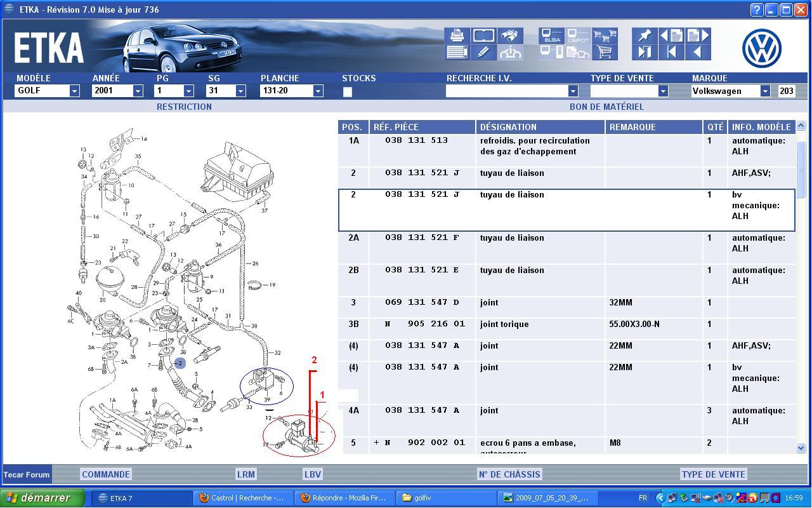Go to the next page icon
The image size is (812, 508).
coord(698,36)
